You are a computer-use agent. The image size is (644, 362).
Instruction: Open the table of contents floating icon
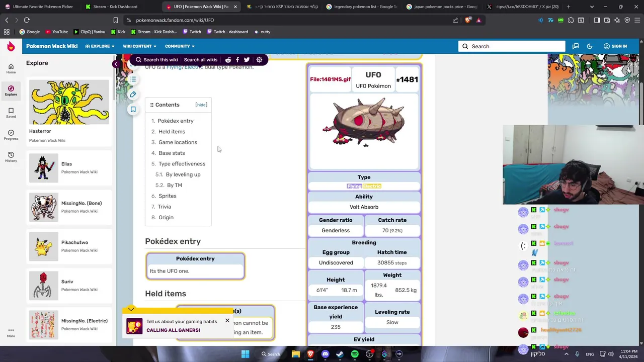coord(133,79)
